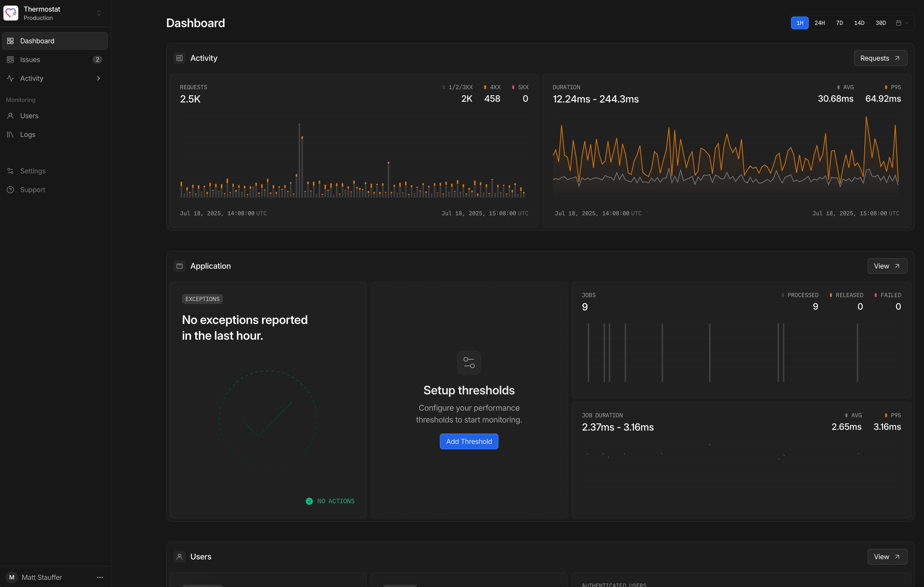Click the Activity section panel icon
The height and width of the screenshot is (587, 924).
179,58
